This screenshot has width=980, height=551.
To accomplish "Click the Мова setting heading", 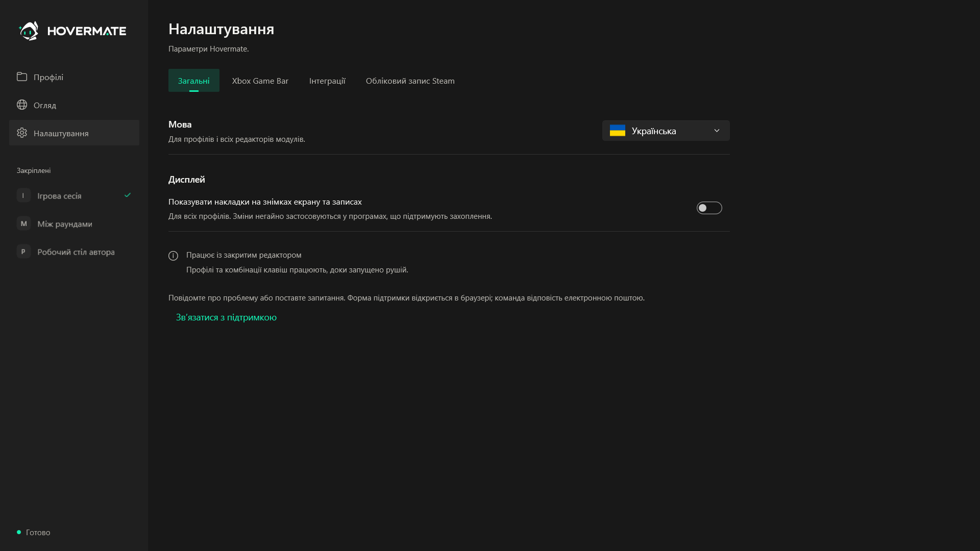I will (180, 124).
